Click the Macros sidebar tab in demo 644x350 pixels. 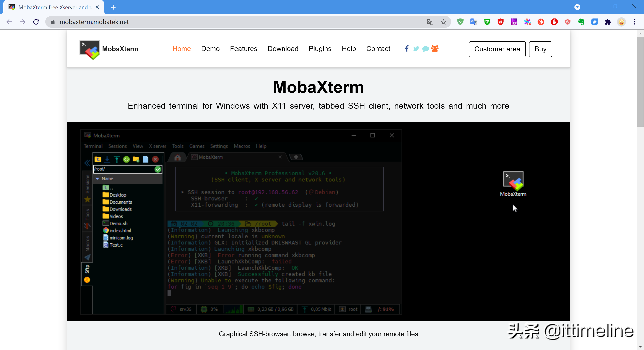point(87,247)
